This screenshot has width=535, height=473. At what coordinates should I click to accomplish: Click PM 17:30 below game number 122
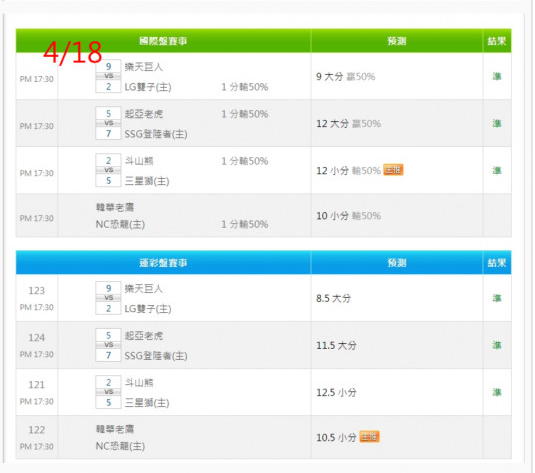(x=37, y=446)
